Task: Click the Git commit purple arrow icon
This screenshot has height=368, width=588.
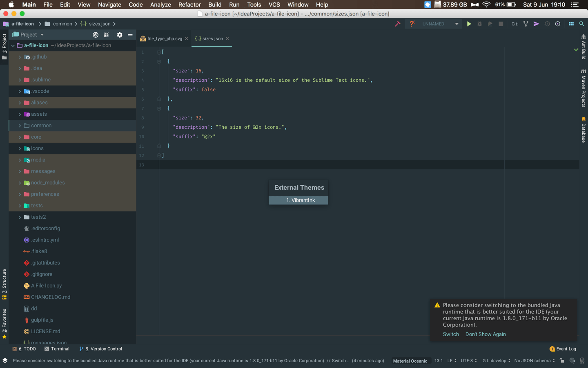Action: (536, 24)
